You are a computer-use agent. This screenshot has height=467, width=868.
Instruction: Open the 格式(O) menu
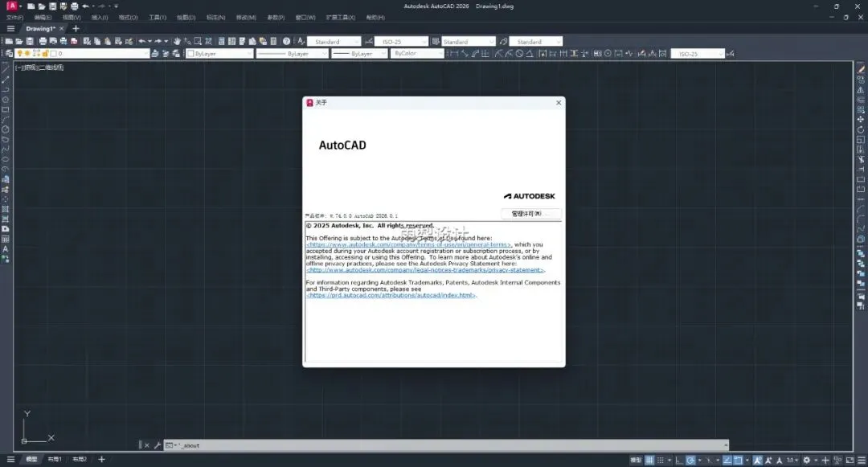point(128,18)
